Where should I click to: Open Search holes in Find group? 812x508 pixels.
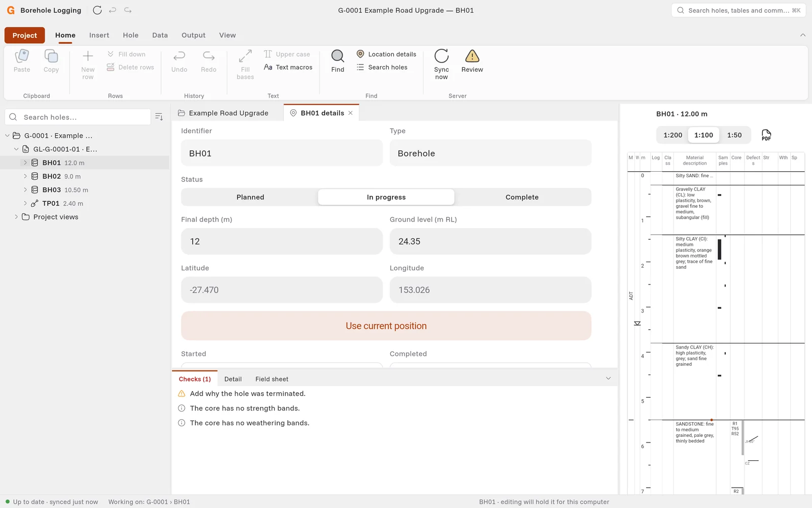click(382, 67)
